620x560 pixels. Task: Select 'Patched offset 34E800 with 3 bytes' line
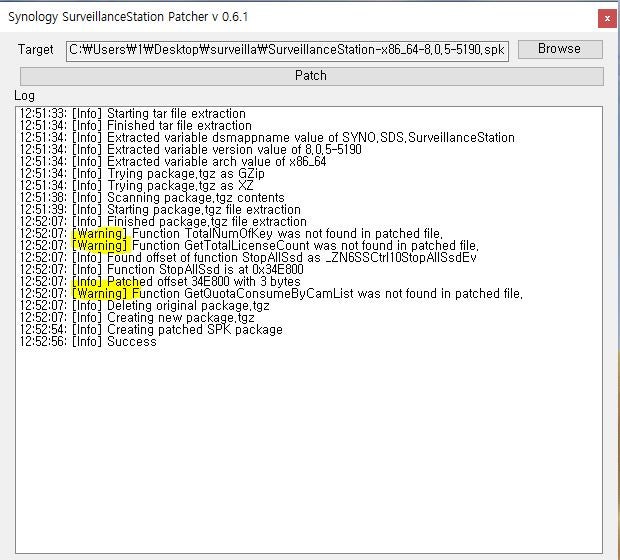[x=160, y=282]
